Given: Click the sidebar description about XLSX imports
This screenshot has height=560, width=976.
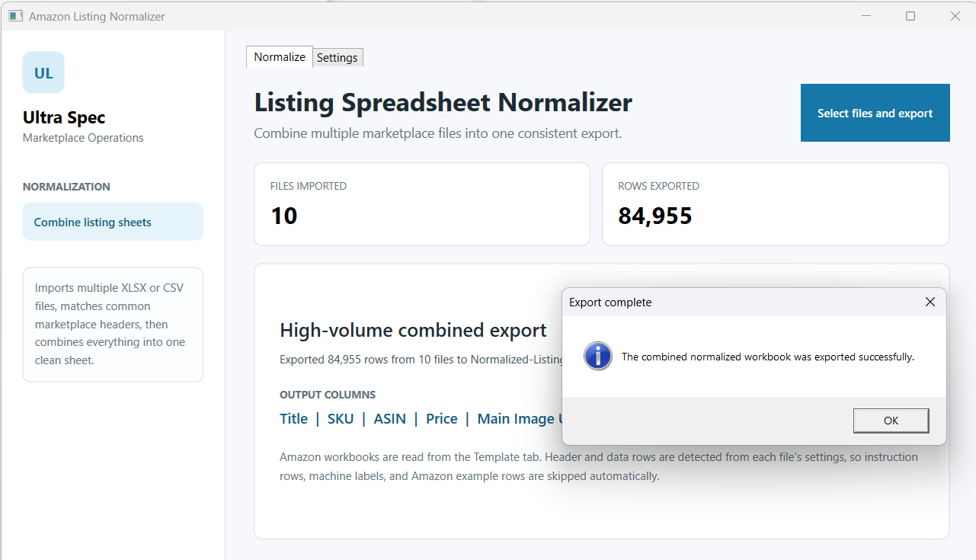Looking at the screenshot, I should tap(112, 324).
